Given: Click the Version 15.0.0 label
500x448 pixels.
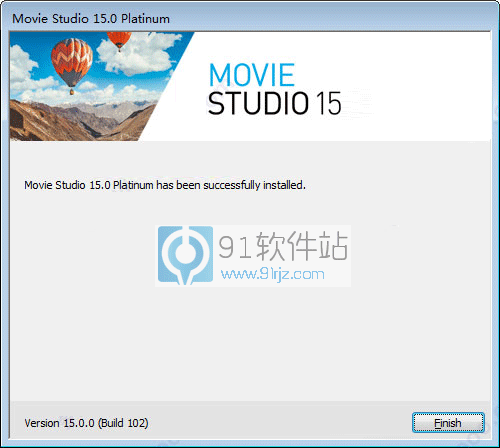Looking at the screenshot, I should pos(59,423).
